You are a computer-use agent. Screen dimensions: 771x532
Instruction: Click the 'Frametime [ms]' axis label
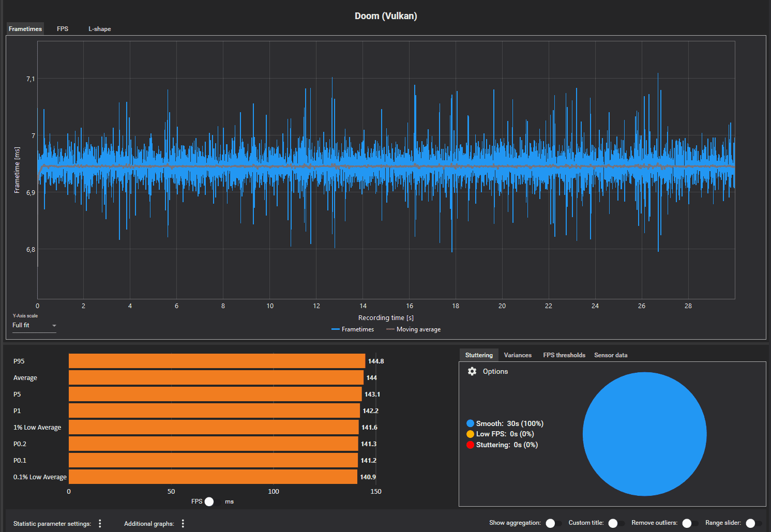(x=17, y=170)
